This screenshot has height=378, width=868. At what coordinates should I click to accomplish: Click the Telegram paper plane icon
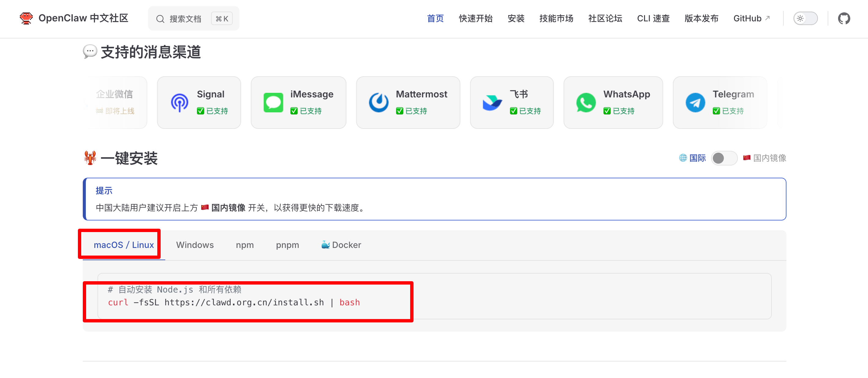695,102
